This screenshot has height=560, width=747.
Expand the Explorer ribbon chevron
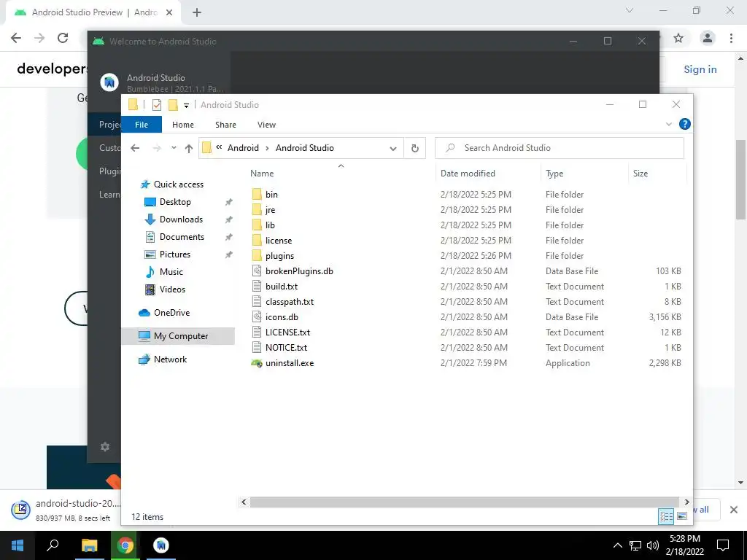[668, 124]
